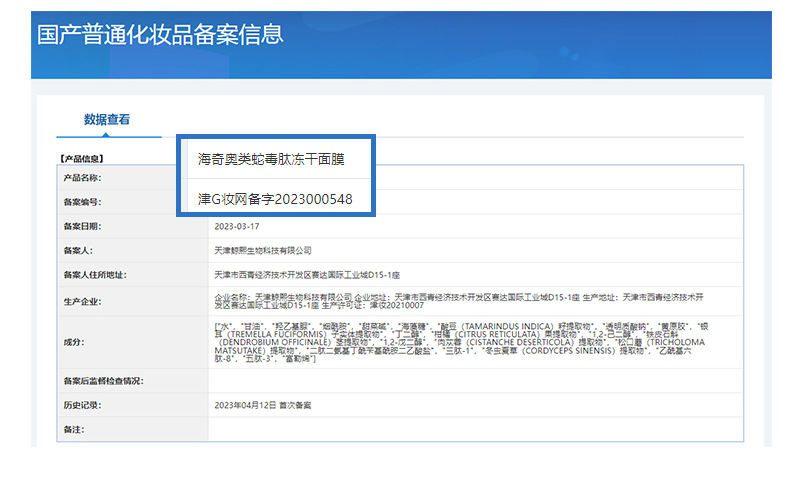The image size is (800, 487).
Task: Click the 备案人 row label
Action: pyautogui.click(x=78, y=250)
